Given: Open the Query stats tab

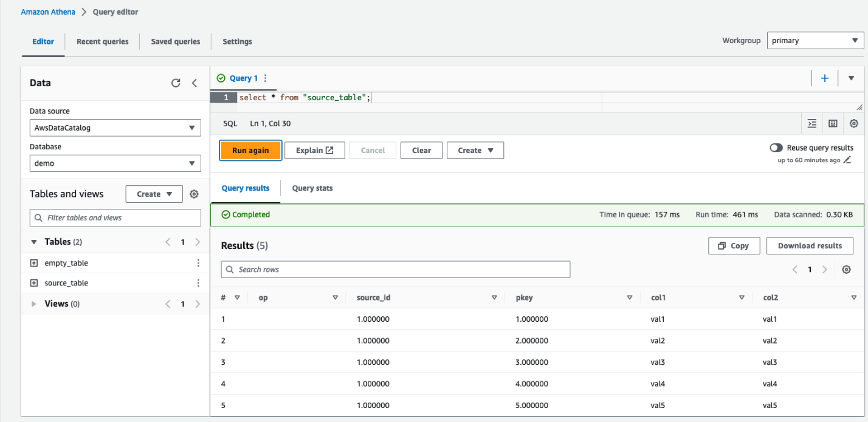Looking at the screenshot, I should [312, 188].
